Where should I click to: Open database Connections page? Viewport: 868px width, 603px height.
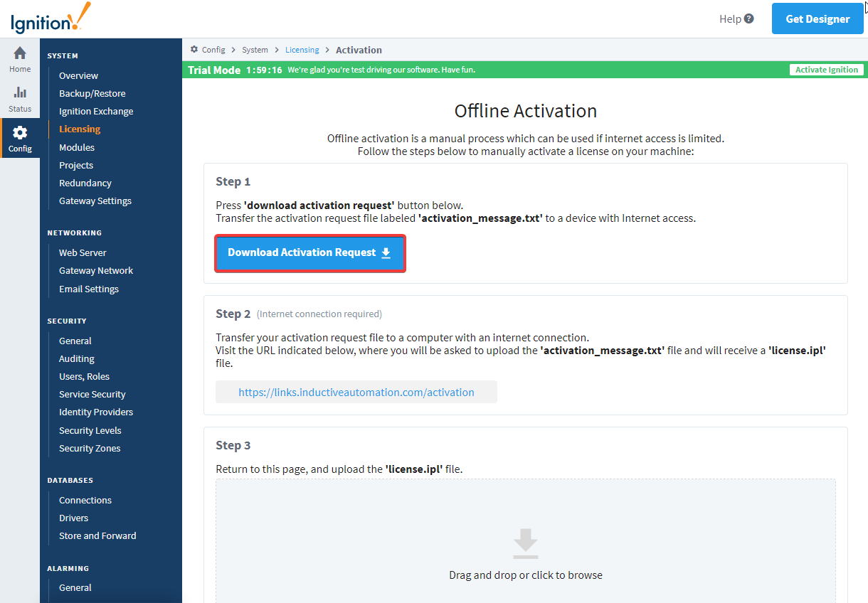[x=85, y=500]
